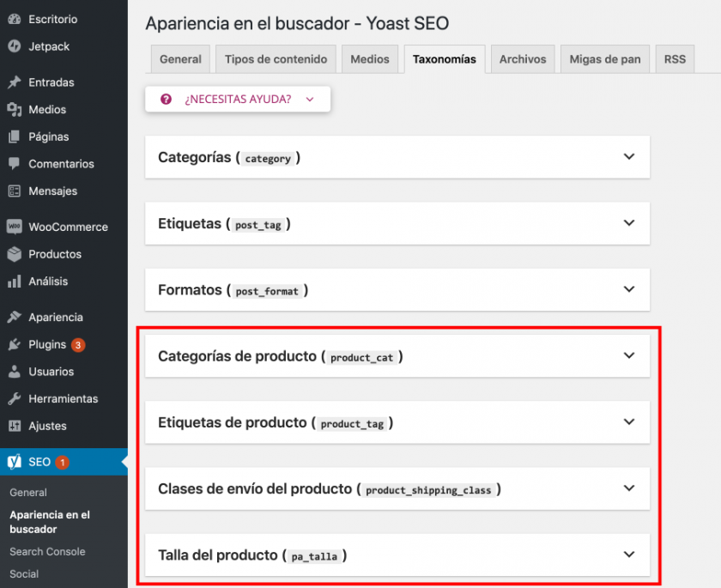Open the Search Console submenu link
721x588 pixels.
point(47,551)
